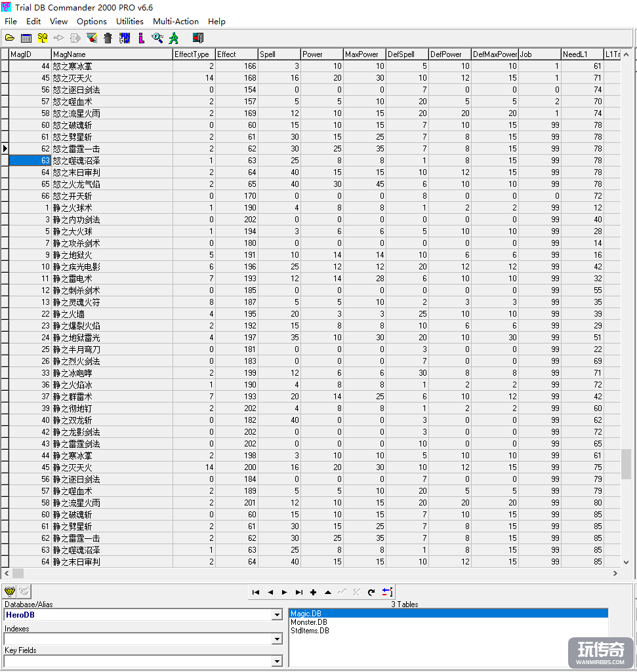Click the NeedL1 column header
Viewport: 637px width, 672px height.
pos(583,54)
